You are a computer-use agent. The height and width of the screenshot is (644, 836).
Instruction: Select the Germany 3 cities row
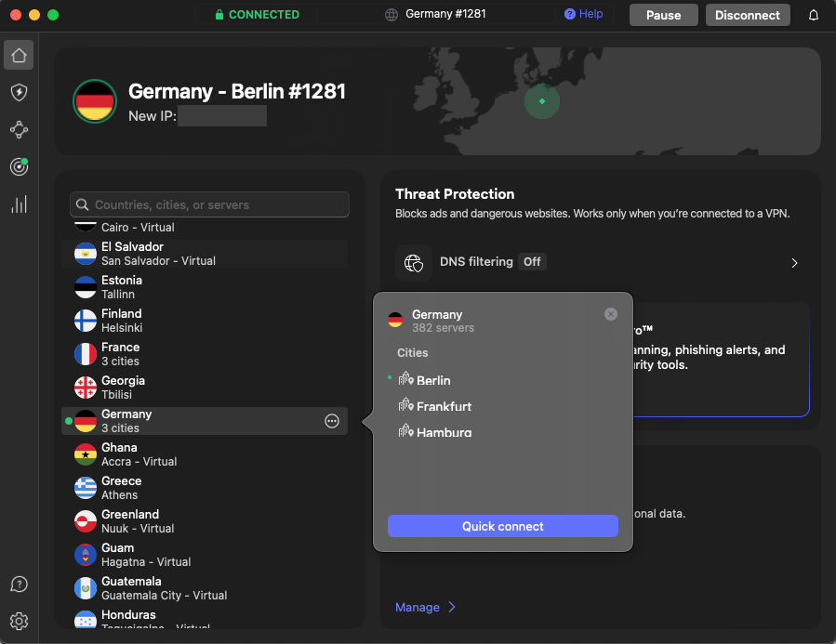pos(205,421)
